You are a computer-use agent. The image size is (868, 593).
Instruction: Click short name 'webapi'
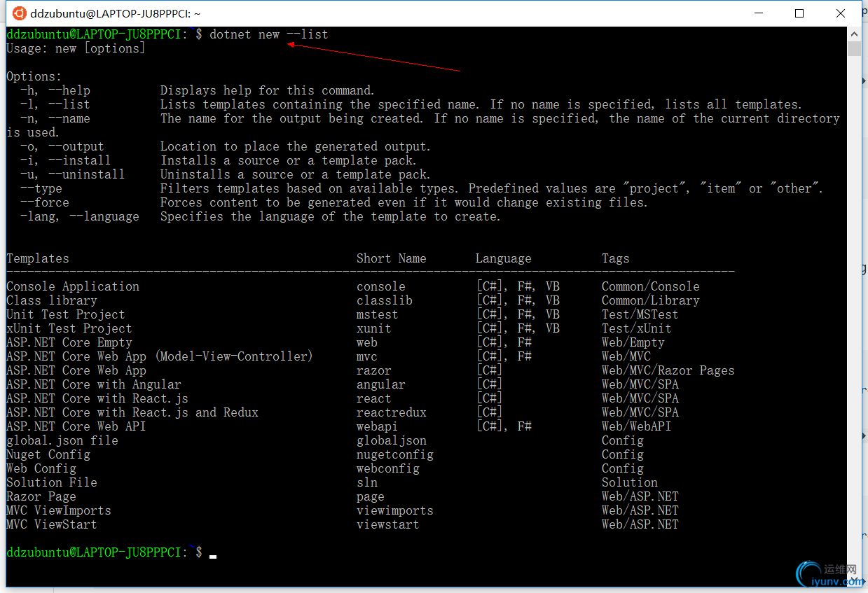pyautogui.click(x=378, y=426)
